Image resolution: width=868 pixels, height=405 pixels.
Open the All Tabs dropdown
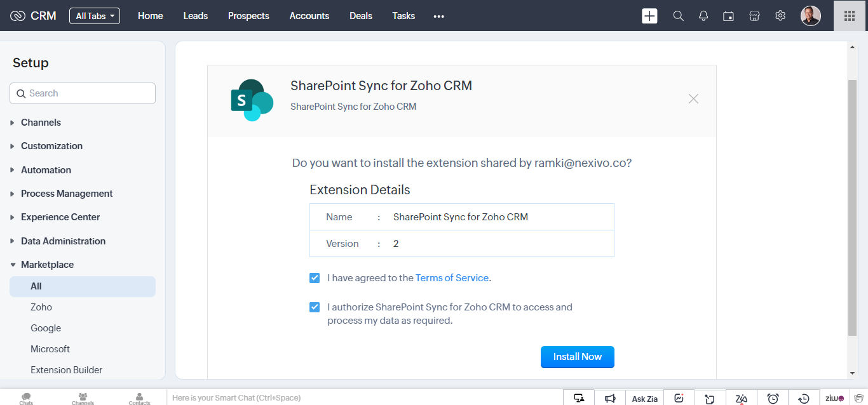pos(95,16)
